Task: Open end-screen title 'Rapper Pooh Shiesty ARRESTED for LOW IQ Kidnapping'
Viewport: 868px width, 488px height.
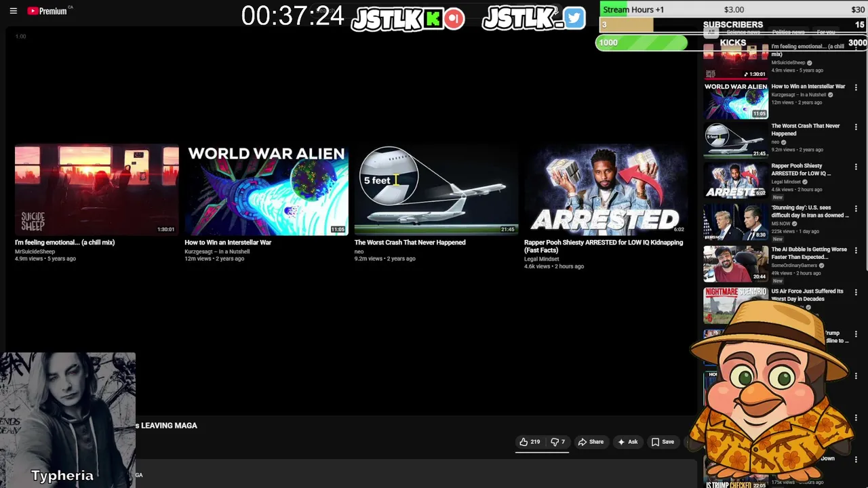Action: click(x=604, y=246)
